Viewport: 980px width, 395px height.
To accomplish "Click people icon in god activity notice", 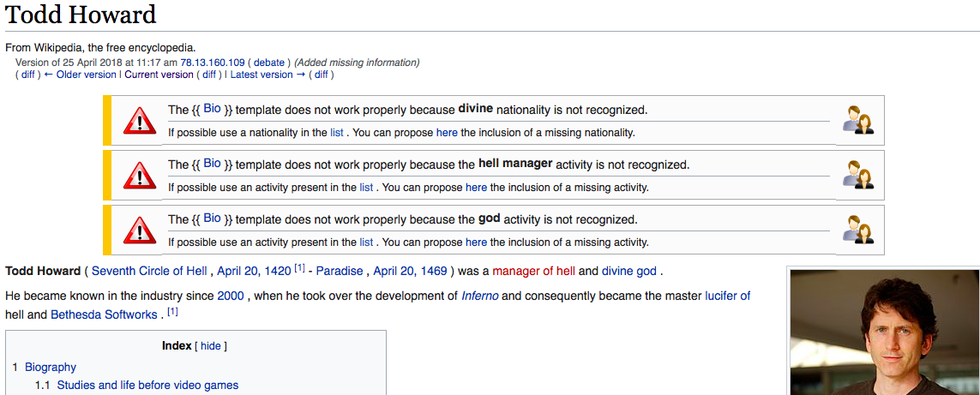I will click(857, 230).
